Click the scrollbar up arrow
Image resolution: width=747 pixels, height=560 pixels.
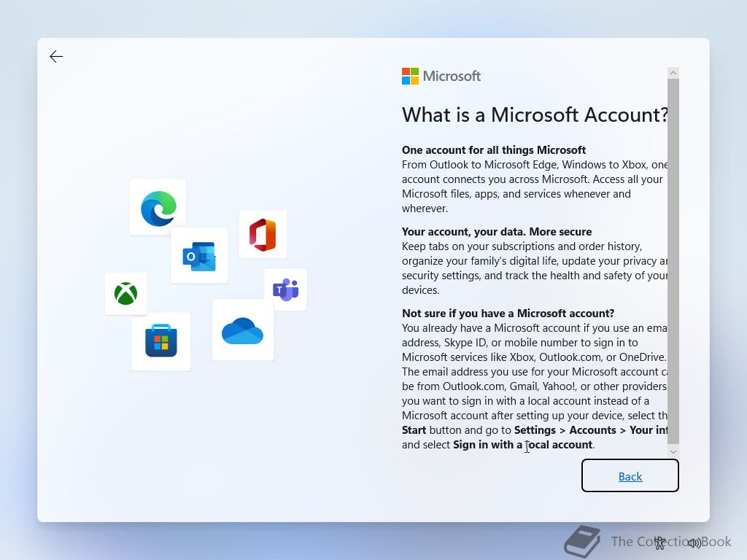tap(673, 73)
